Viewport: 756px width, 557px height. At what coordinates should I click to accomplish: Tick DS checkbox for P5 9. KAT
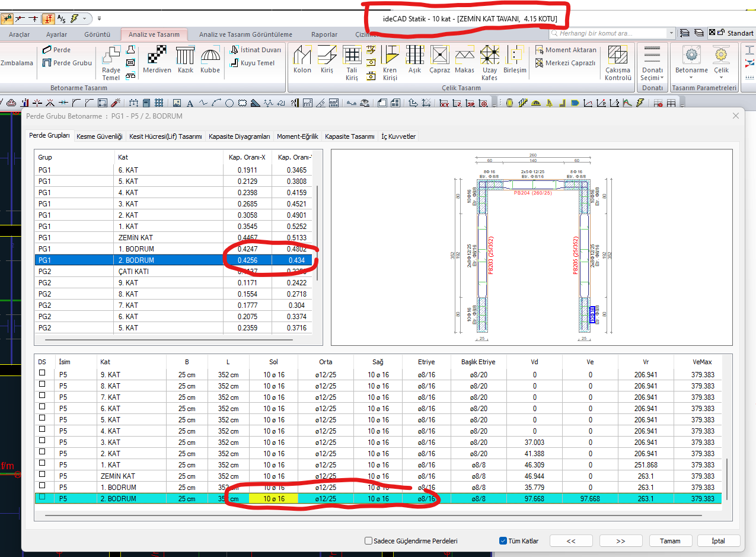[42, 373]
